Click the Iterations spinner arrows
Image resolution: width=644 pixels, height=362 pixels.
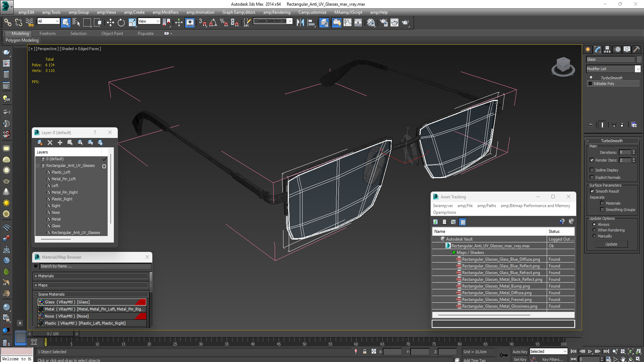coord(634,152)
